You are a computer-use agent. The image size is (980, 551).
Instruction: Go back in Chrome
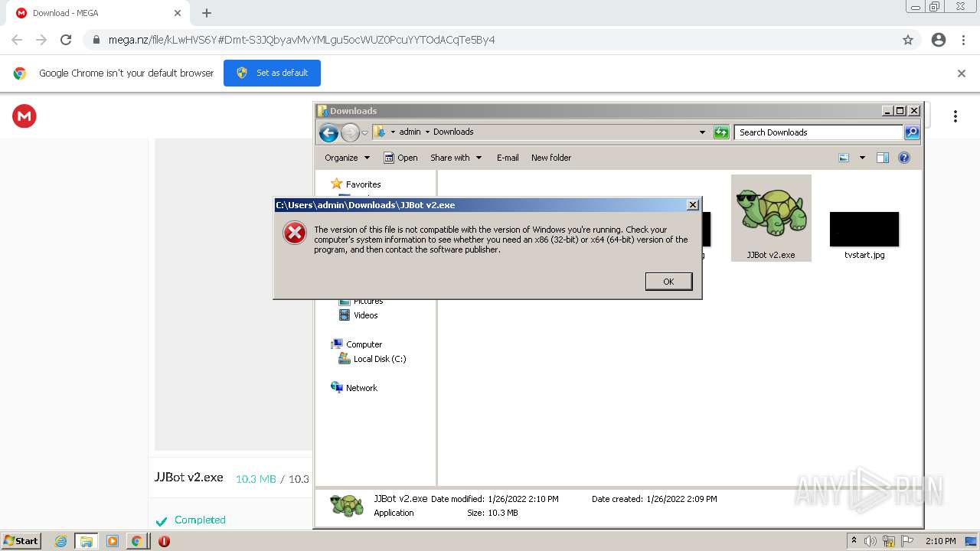coord(17,40)
